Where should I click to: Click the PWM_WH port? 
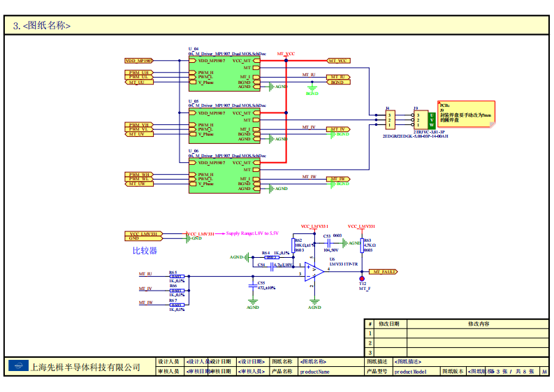(139, 175)
